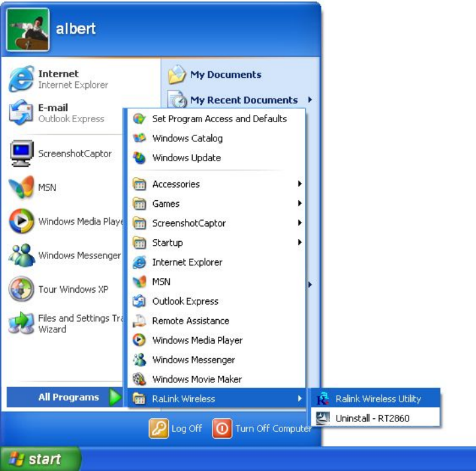Click the Log Off key icon
The width and height of the screenshot is (476, 471).
[x=158, y=429]
